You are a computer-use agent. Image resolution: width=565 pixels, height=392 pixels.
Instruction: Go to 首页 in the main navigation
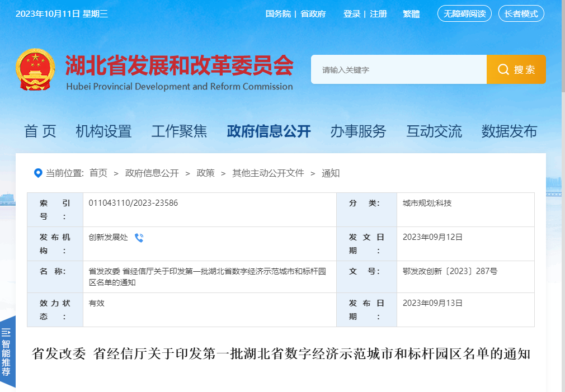pyautogui.click(x=40, y=131)
